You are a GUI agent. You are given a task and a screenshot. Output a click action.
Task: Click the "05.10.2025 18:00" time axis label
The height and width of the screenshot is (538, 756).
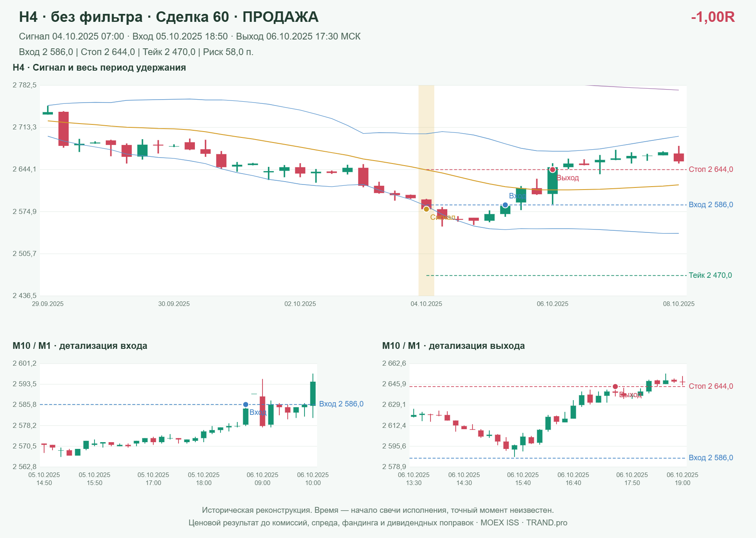tap(204, 479)
